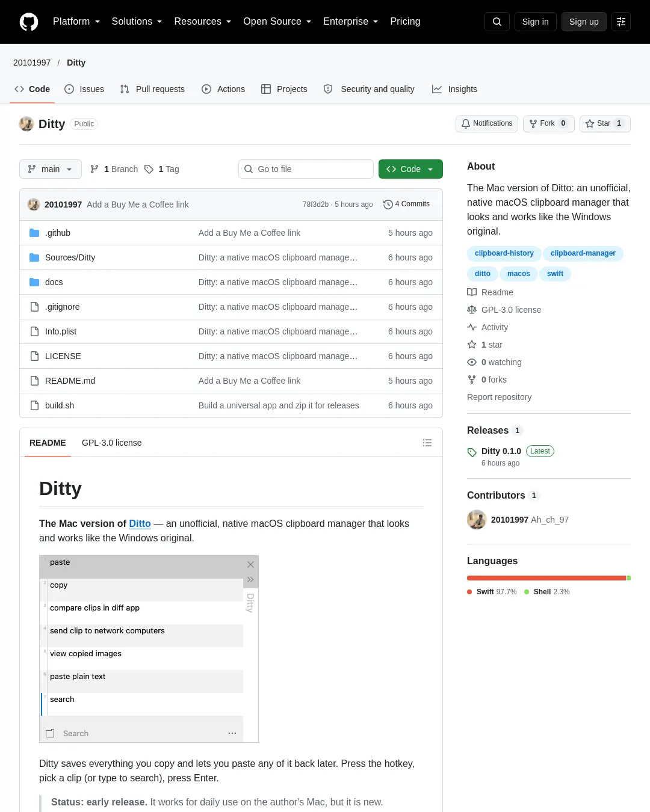The image size is (650, 812).
Task: Expand the Enterprise menu
Action: (350, 22)
